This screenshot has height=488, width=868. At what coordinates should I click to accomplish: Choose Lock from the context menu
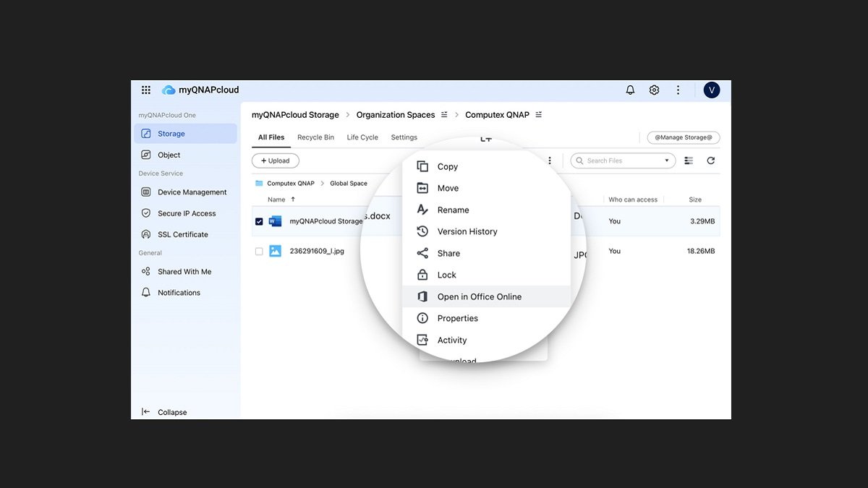486,275
